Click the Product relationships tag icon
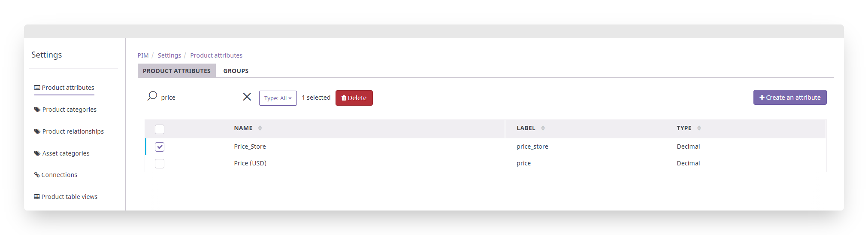The height and width of the screenshot is (235, 868). pyautogui.click(x=37, y=131)
